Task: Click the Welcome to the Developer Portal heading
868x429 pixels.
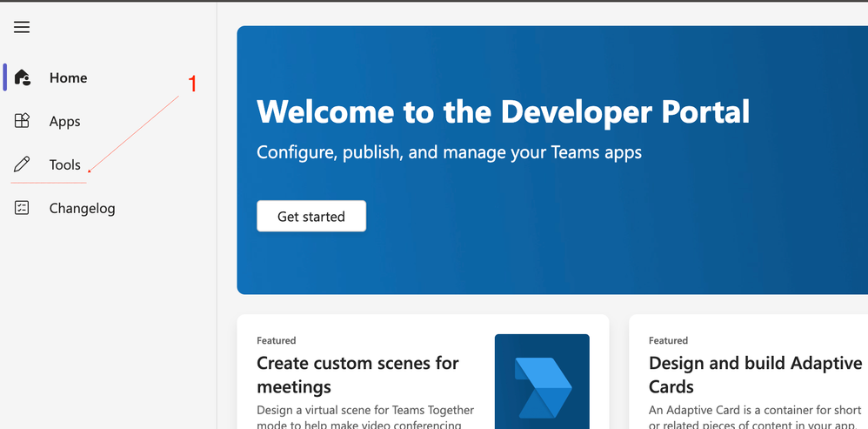Action: tap(503, 111)
